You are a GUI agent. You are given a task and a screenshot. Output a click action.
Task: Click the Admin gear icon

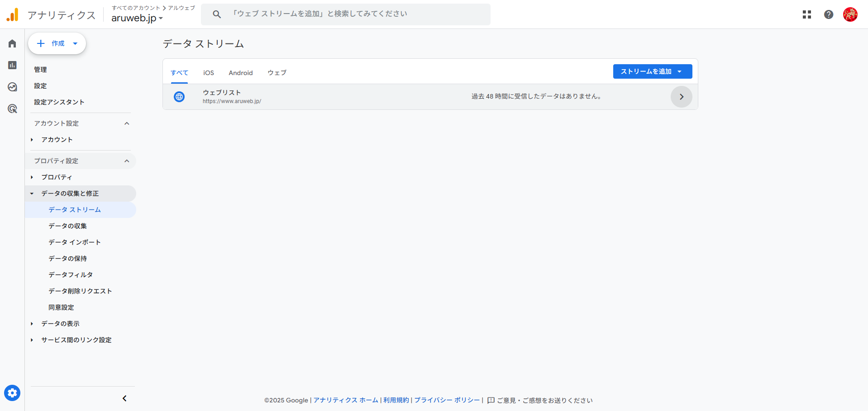(12, 393)
